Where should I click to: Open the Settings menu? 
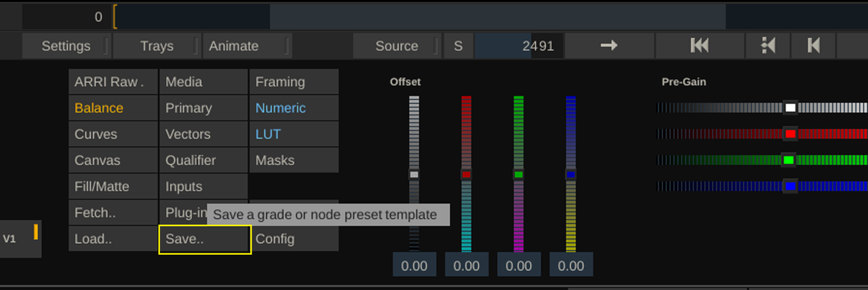tap(66, 46)
